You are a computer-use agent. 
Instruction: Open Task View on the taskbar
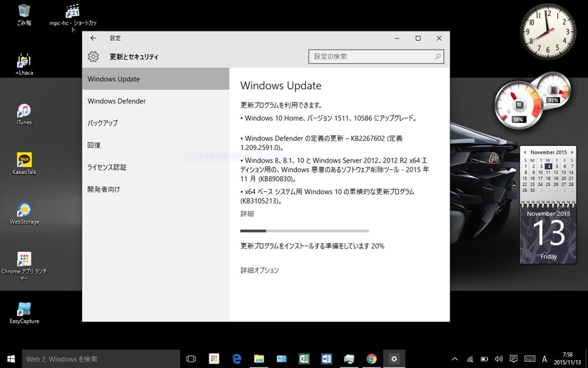click(191, 359)
